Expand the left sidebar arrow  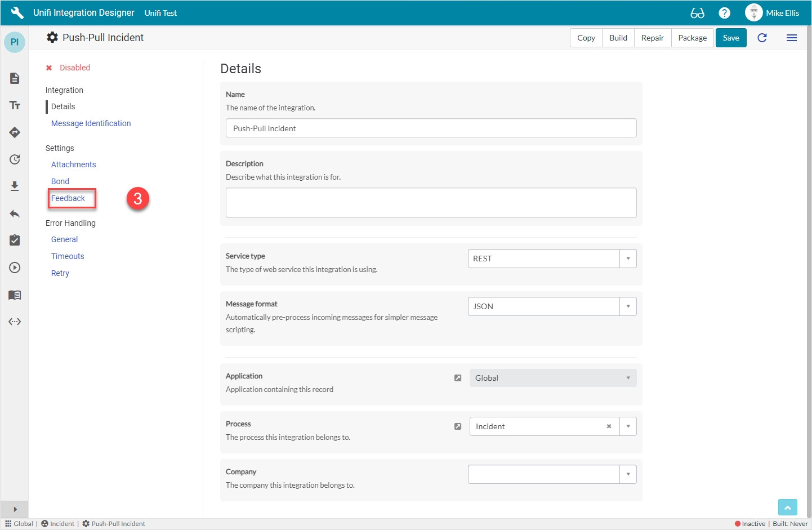[15, 509]
